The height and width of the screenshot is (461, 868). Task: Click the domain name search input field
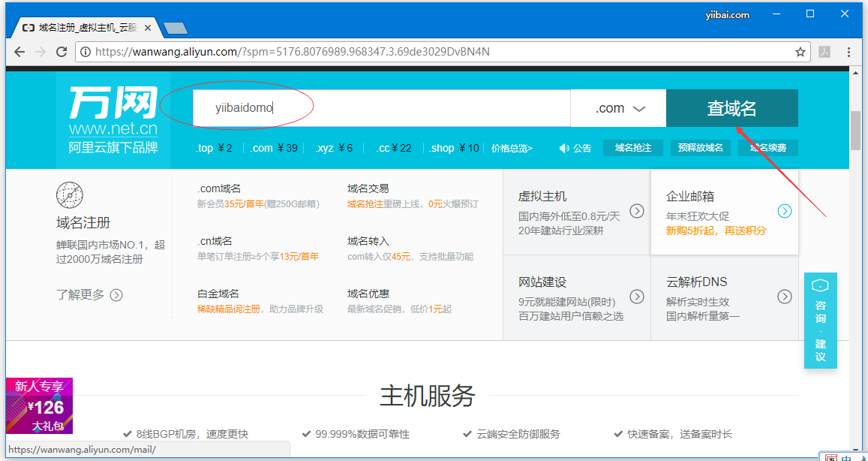[381, 108]
